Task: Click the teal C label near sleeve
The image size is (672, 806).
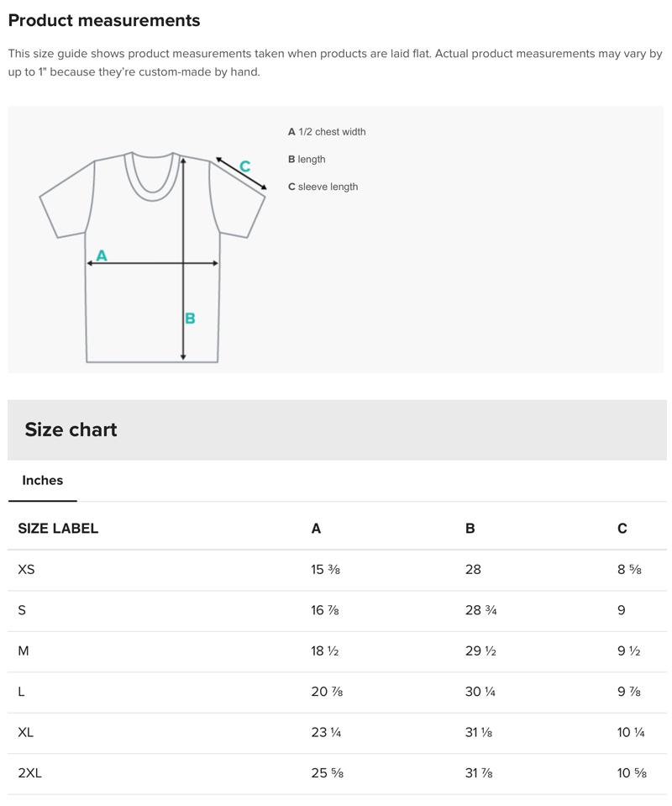Action: [244, 166]
